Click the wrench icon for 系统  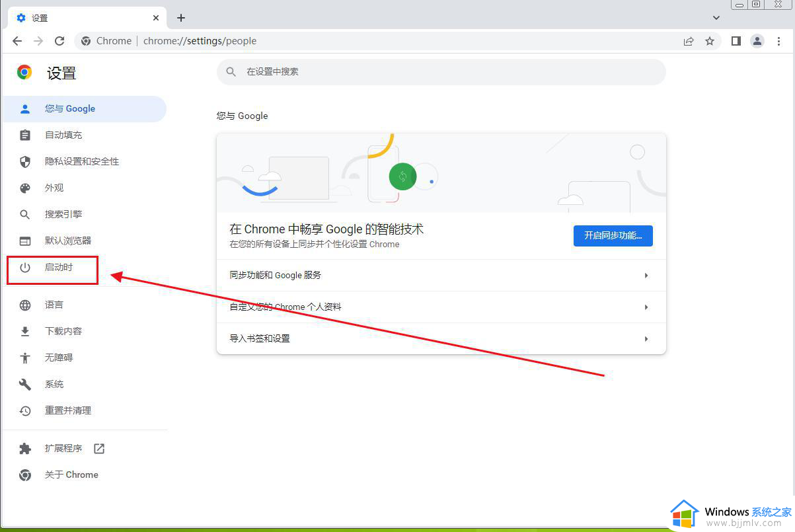[25, 385]
